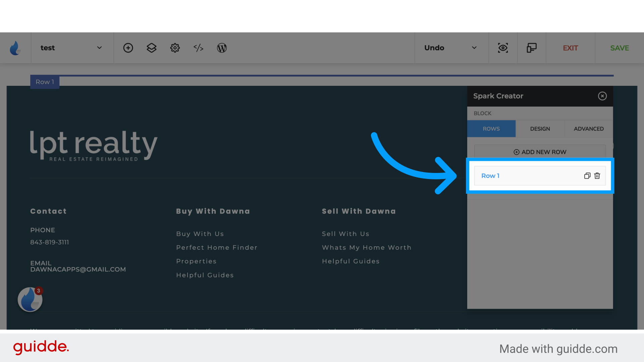The image size is (644, 362).
Task: Select the WordPress publish icon
Action: tap(222, 48)
